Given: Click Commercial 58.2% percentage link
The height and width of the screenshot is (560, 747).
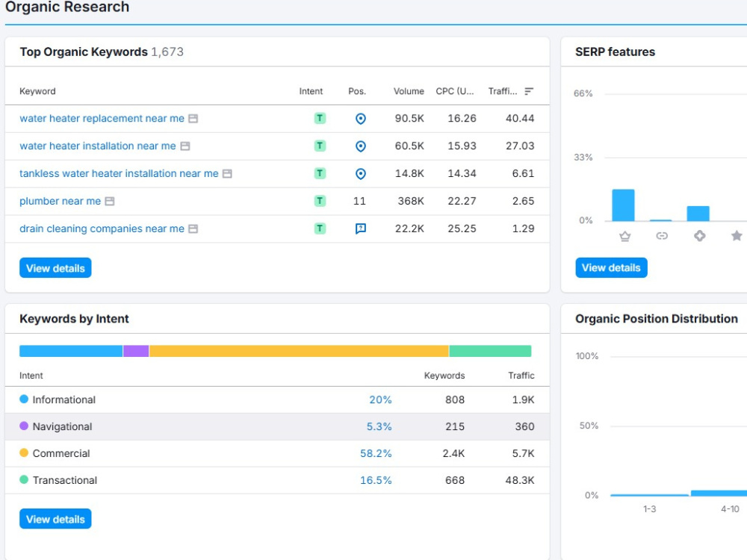Looking at the screenshot, I should click(x=376, y=453).
